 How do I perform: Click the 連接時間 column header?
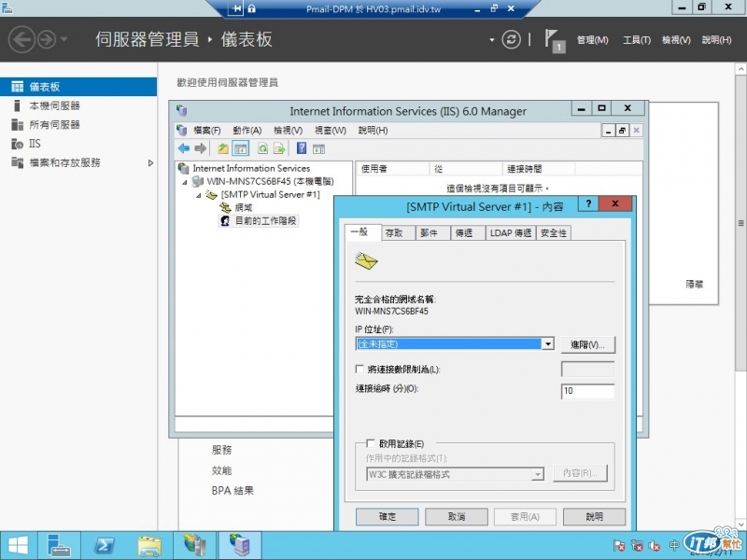pos(539,169)
